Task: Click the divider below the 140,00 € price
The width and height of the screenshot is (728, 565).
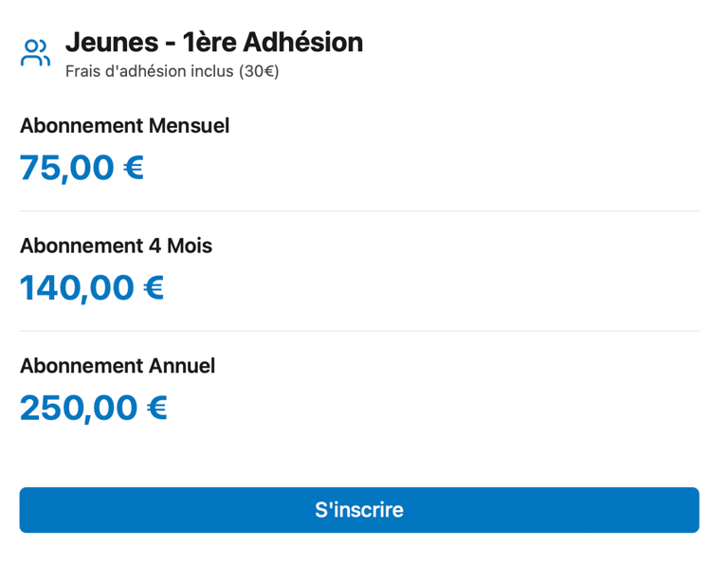Action: click(359, 331)
